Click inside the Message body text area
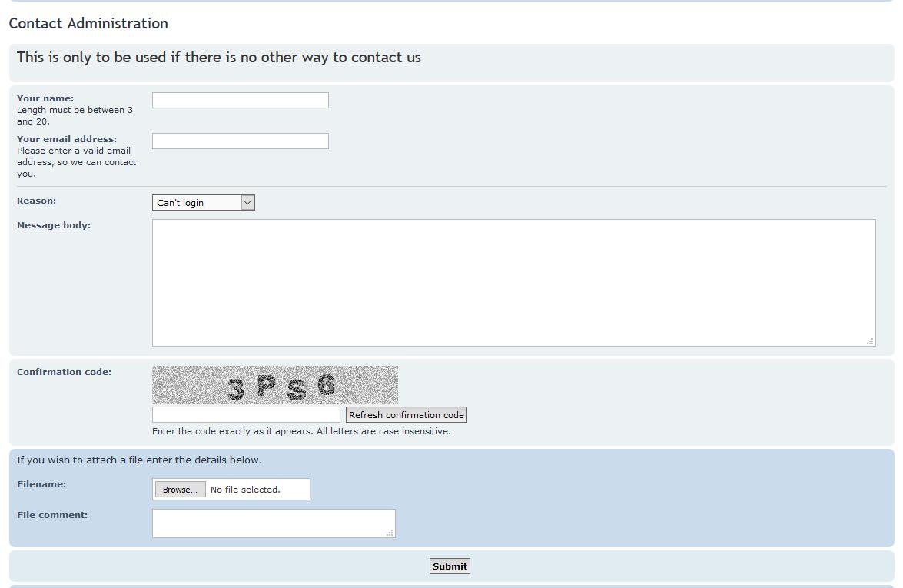 tap(513, 281)
